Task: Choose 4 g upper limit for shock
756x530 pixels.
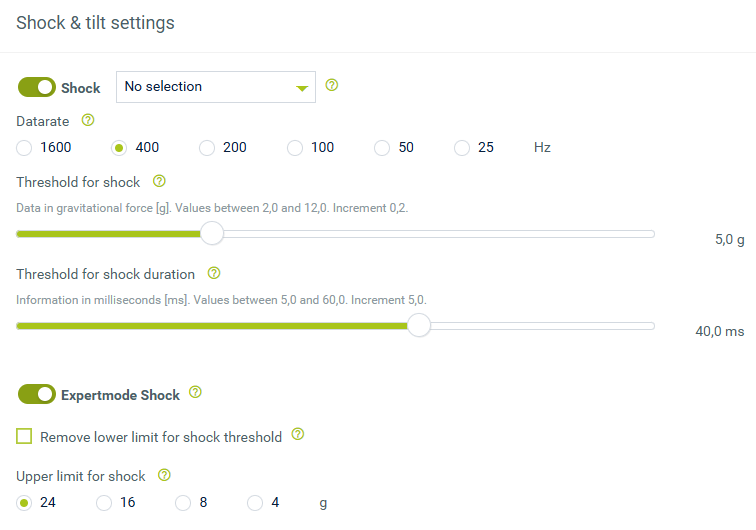Action: click(255, 503)
